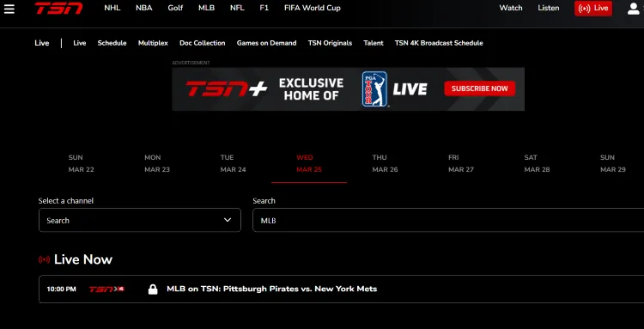Open the Doc Collection tab

(x=203, y=43)
